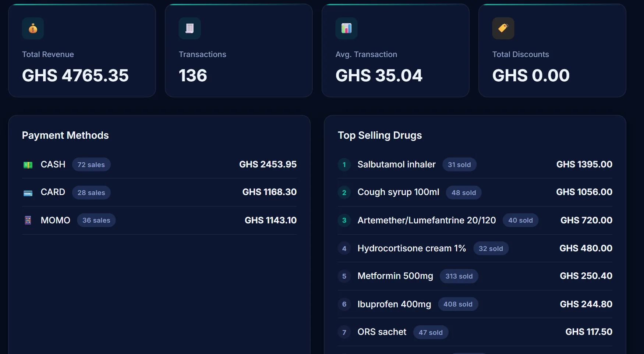Click the credit card icon beside CARD
Image resolution: width=644 pixels, height=354 pixels.
pos(28,193)
